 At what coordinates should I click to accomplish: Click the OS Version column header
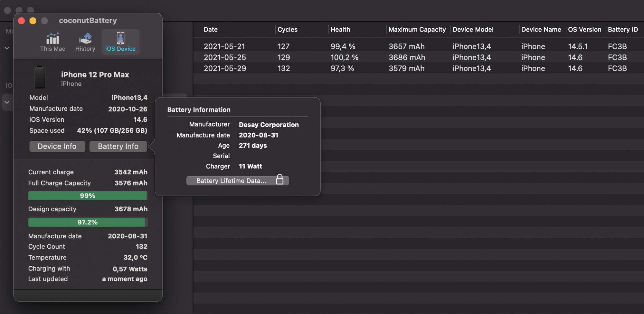584,30
